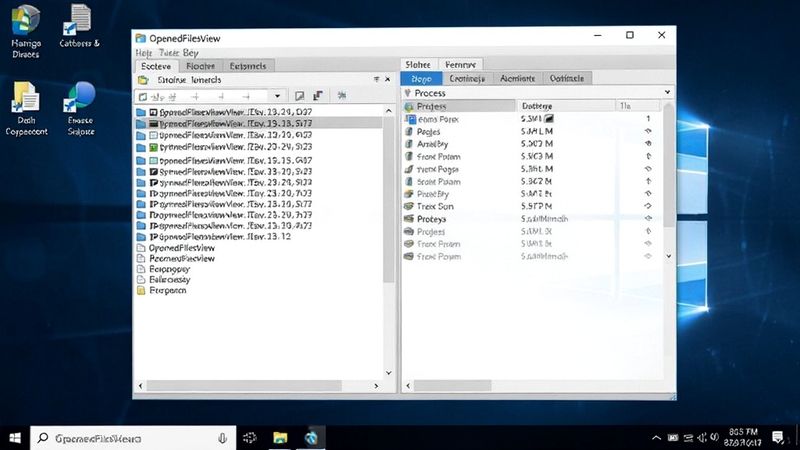
Task: Open File Explorer from the taskbar
Action: (280, 438)
